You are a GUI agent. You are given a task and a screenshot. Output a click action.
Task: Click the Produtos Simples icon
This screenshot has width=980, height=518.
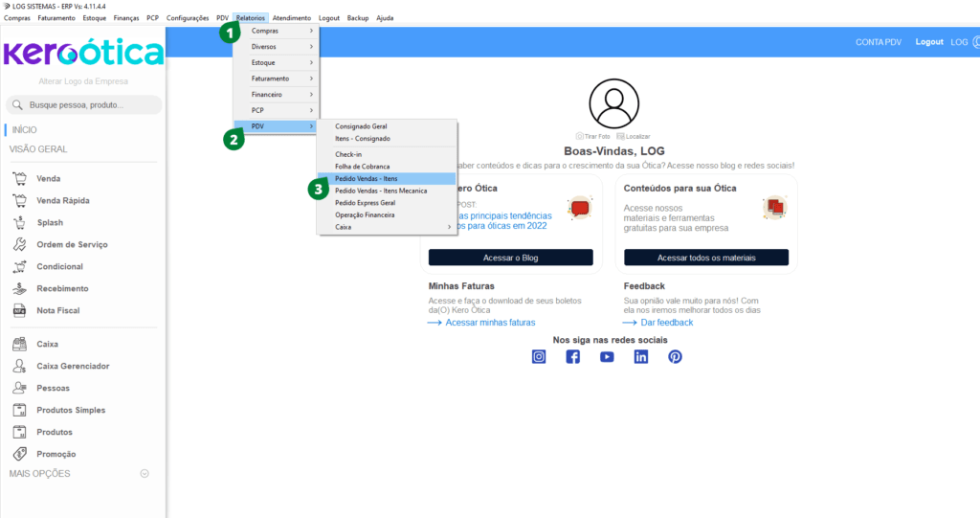pos(20,410)
